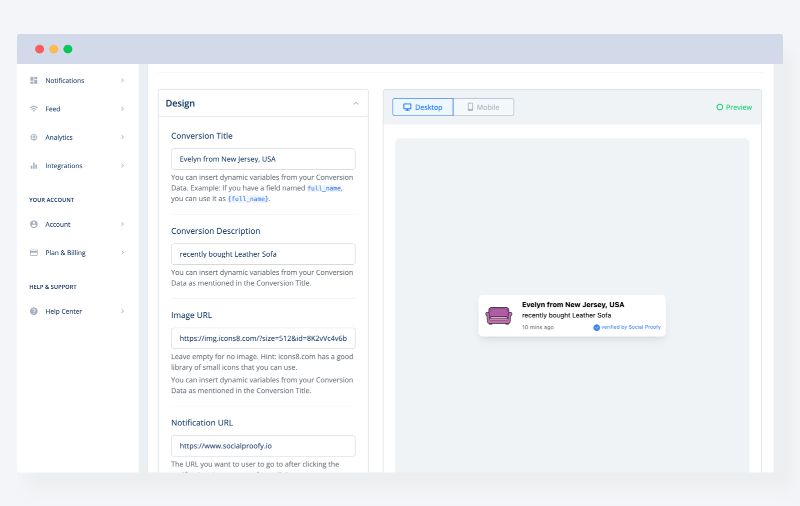Open the Notifications sidebar item
Viewport: 800px width, 506px height.
point(78,81)
